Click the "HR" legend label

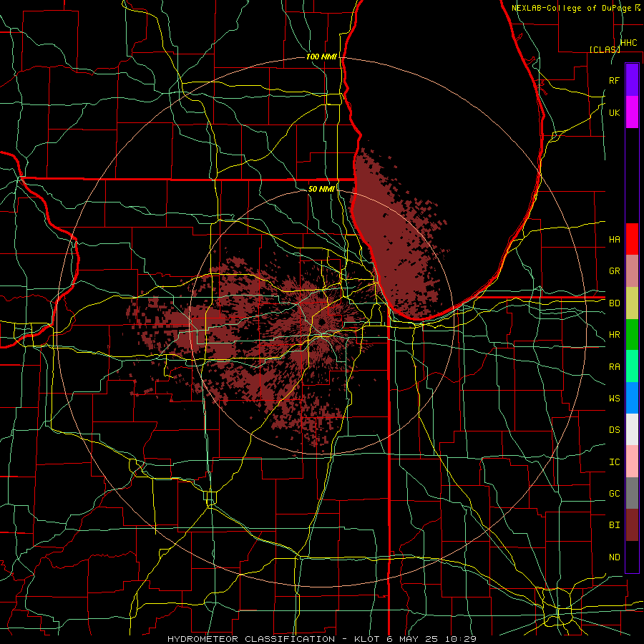click(x=615, y=335)
